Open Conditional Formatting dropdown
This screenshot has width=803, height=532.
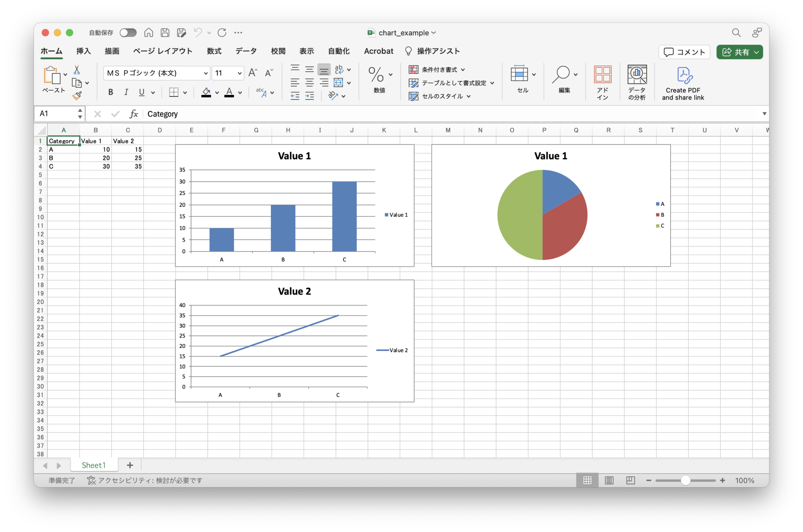tap(437, 70)
